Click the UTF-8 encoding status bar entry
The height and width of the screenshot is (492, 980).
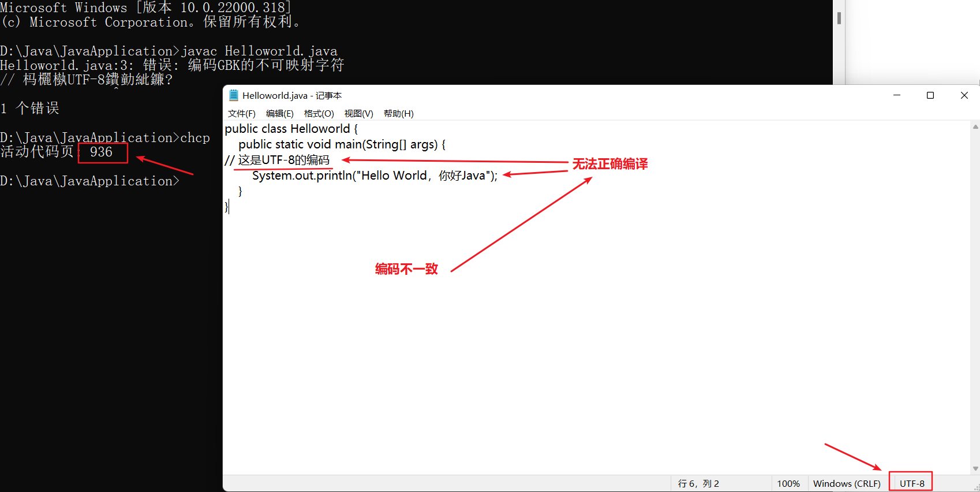(912, 483)
